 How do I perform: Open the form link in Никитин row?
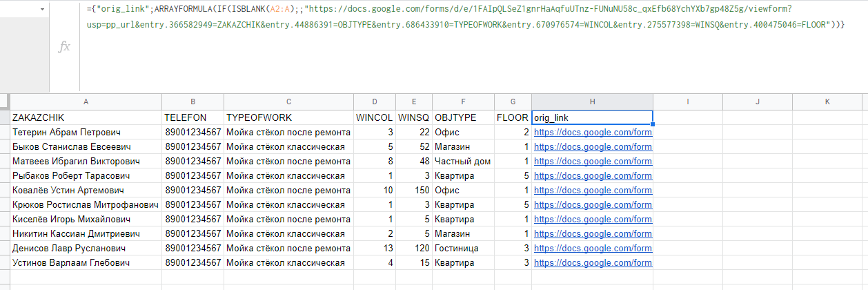pyautogui.click(x=593, y=233)
